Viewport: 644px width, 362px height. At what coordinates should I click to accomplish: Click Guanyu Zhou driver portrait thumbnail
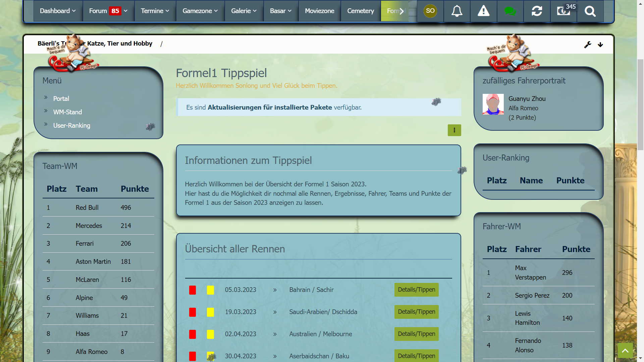(x=493, y=104)
